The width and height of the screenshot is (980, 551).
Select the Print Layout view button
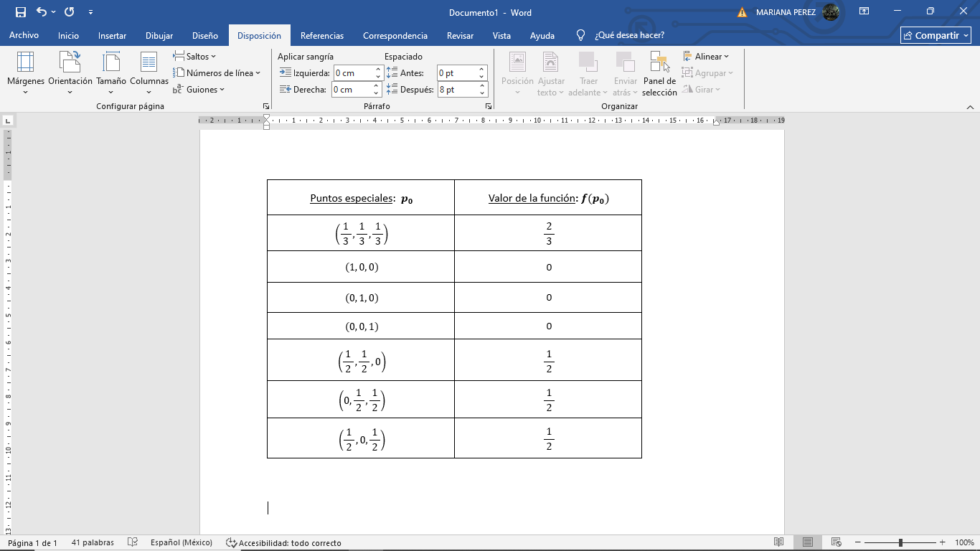click(x=808, y=542)
